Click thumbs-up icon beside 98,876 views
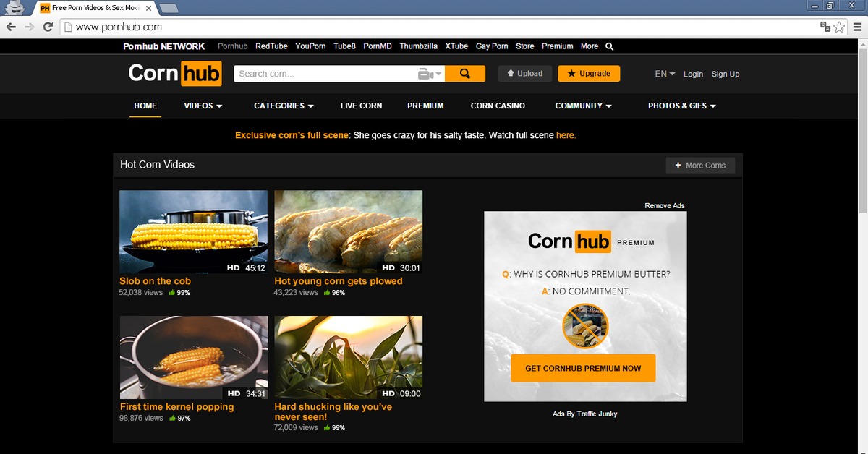 (172, 419)
